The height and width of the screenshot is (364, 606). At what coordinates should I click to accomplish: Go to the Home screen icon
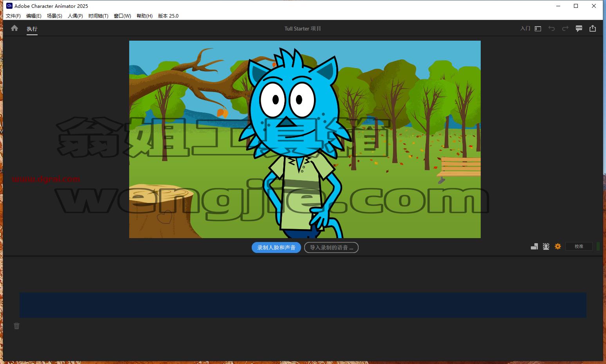tap(14, 28)
